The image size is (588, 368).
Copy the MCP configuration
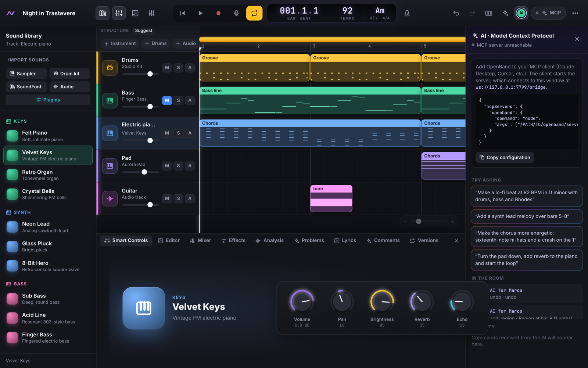click(505, 158)
